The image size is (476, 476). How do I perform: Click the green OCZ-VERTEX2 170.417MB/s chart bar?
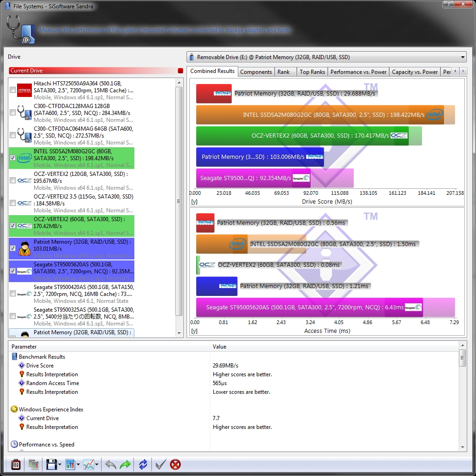[x=302, y=136]
